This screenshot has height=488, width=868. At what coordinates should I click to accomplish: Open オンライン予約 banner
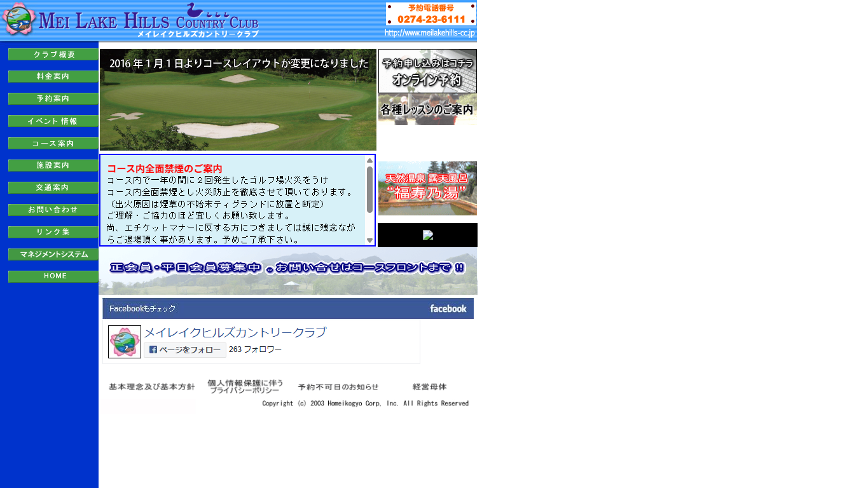tap(427, 71)
